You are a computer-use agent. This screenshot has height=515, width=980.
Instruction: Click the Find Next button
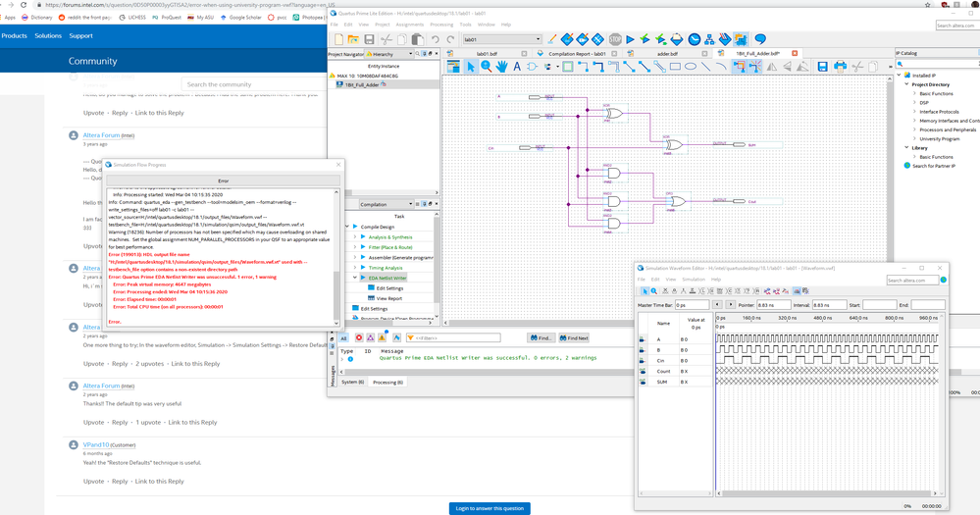(574, 337)
